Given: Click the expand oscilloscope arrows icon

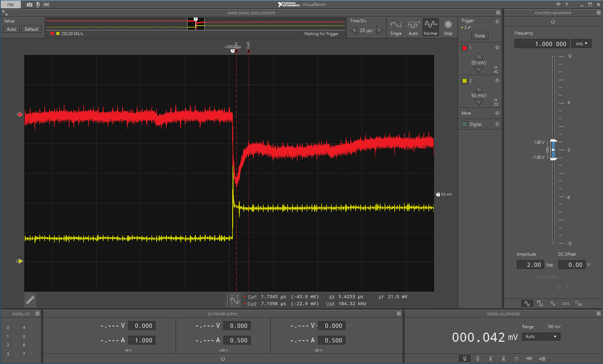Looking at the screenshot, I should pos(5,13).
